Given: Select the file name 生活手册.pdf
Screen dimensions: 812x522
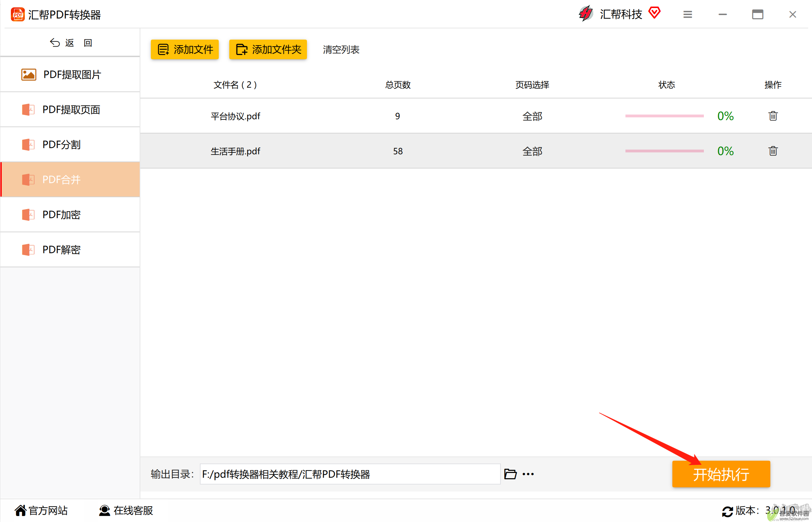Looking at the screenshot, I should (236, 151).
